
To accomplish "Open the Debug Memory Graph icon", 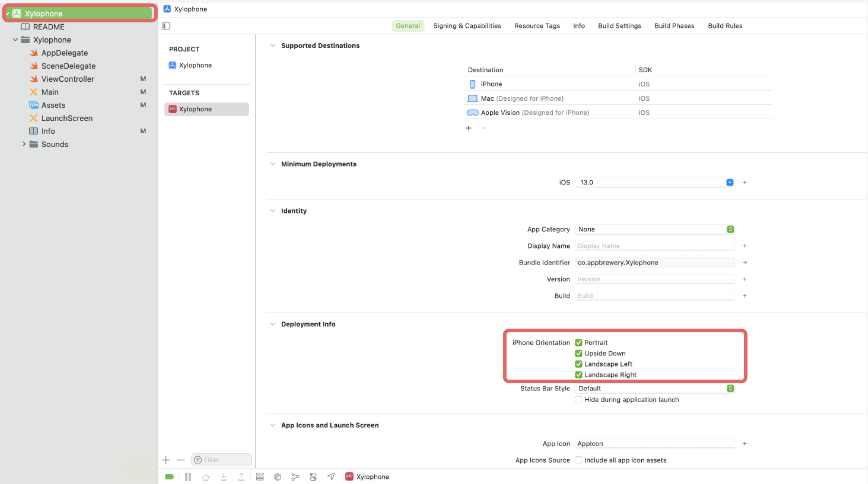I will (x=295, y=477).
